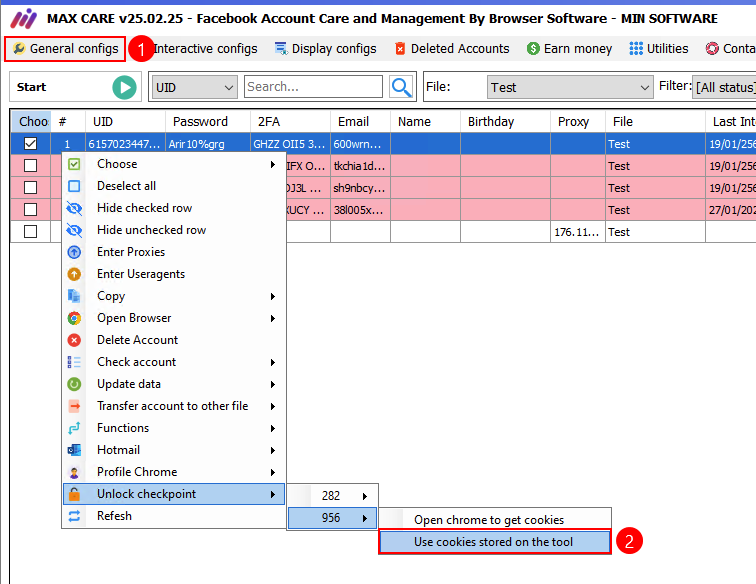Click the red Delete Account icon
Viewport: 756px width, 584px height.
pyautogui.click(x=74, y=340)
